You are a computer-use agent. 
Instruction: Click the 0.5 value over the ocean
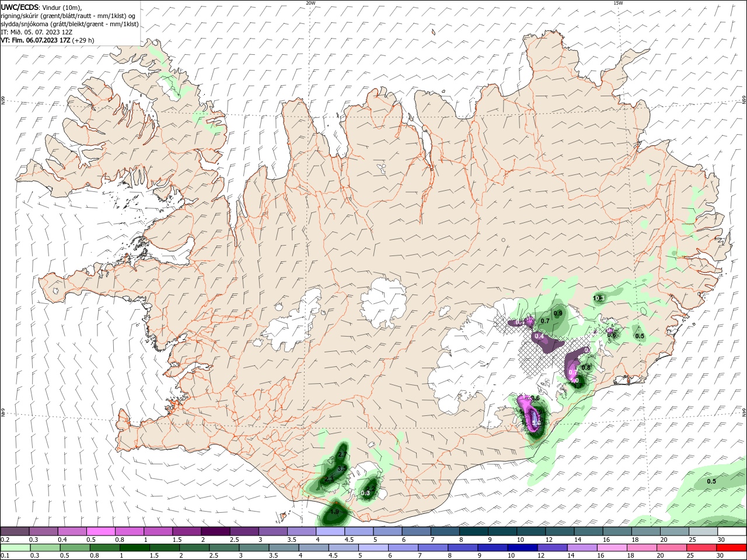pos(711,481)
